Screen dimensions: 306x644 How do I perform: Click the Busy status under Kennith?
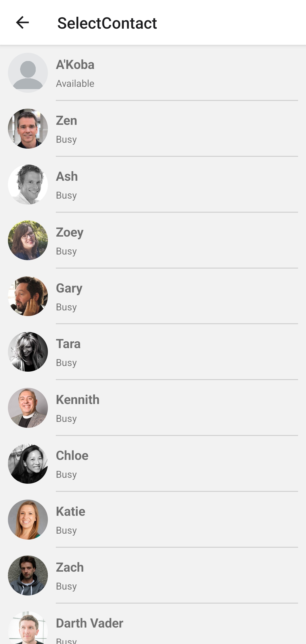coord(66,418)
